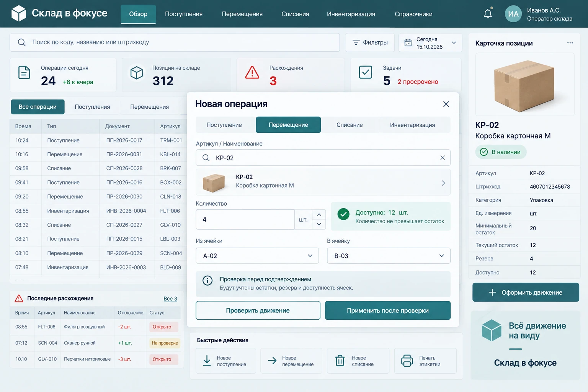Click the Оформить движение button
The image size is (588, 392).
[x=526, y=292]
